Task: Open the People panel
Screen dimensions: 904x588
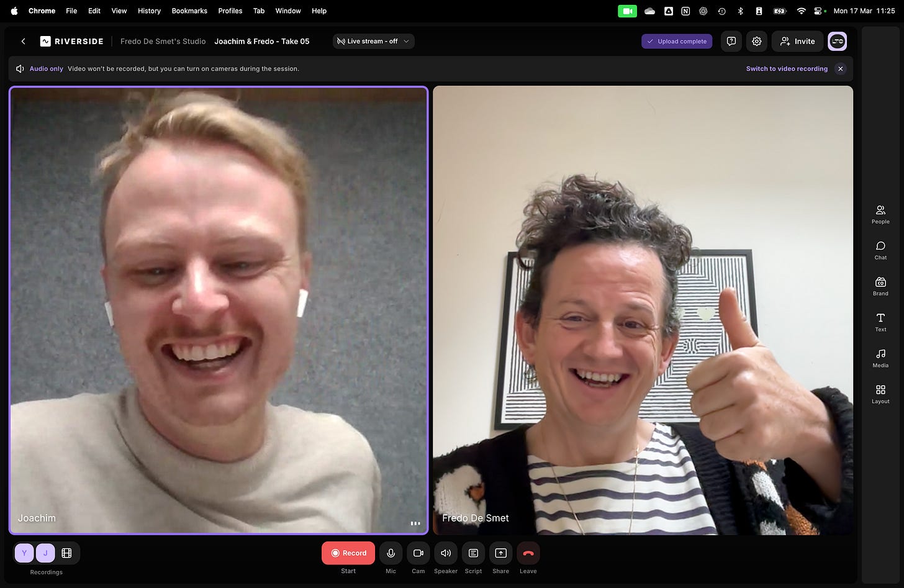Action: click(880, 214)
